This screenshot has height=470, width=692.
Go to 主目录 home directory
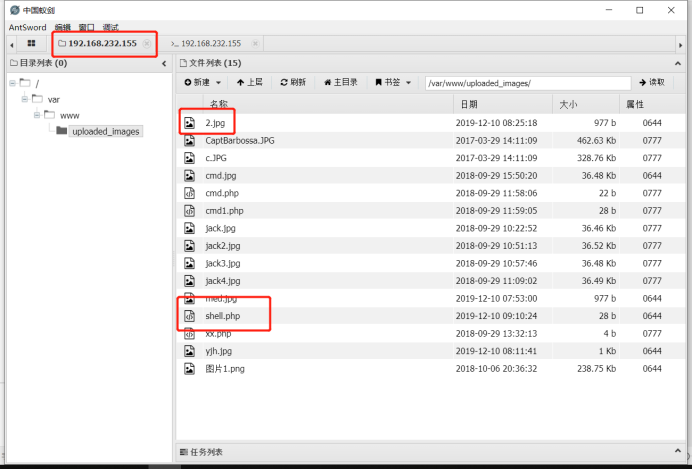point(340,82)
